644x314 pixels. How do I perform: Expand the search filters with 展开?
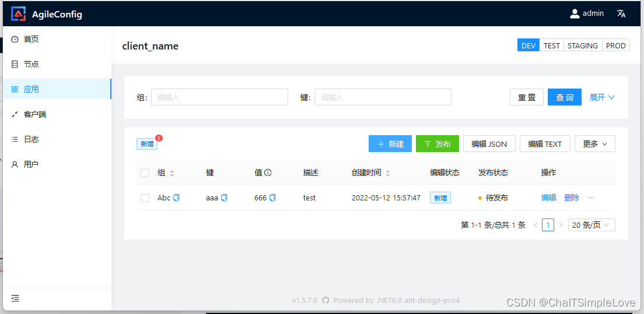[x=602, y=97]
